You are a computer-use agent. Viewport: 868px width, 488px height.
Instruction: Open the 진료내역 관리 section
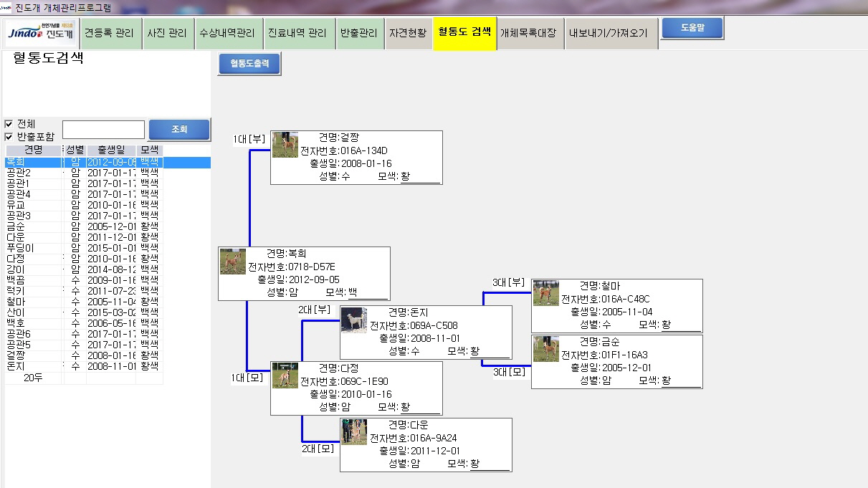click(x=300, y=32)
